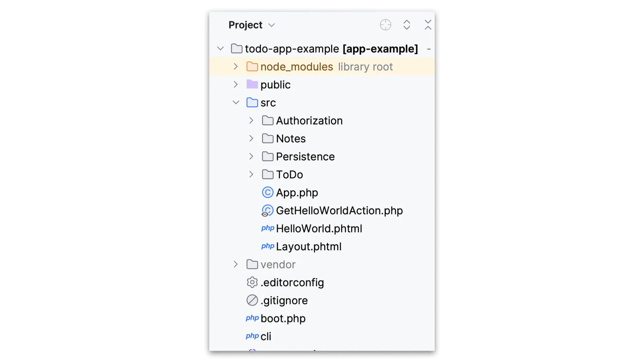Click the ignored-file icon beside .gitignore

pos(252,300)
